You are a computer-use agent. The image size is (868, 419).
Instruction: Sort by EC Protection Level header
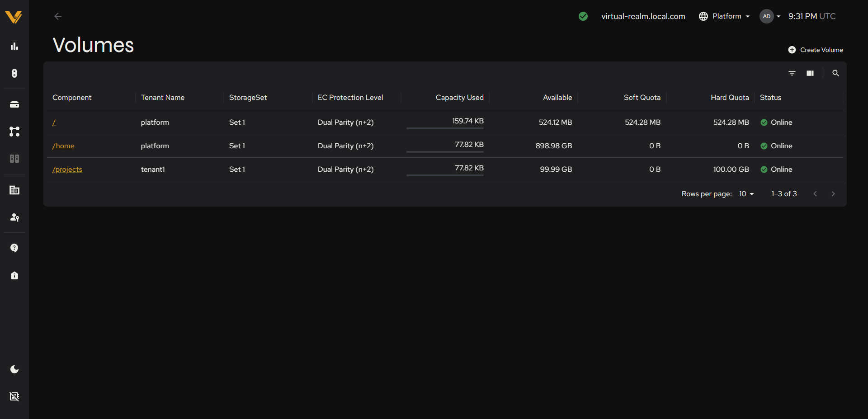(350, 98)
